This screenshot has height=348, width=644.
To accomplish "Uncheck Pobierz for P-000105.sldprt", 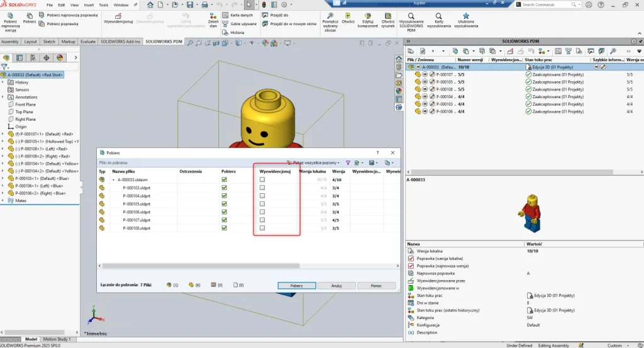I will pyautogui.click(x=225, y=204).
